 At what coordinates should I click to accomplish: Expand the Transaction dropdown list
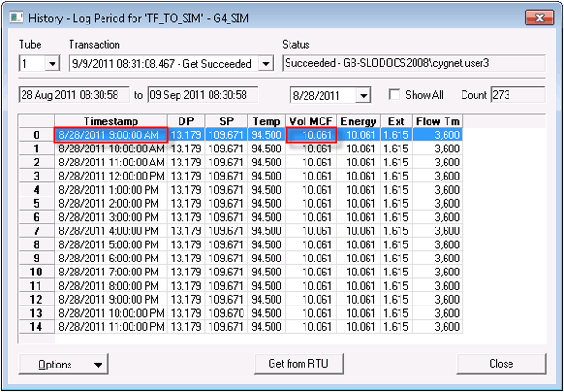(265, 64)
